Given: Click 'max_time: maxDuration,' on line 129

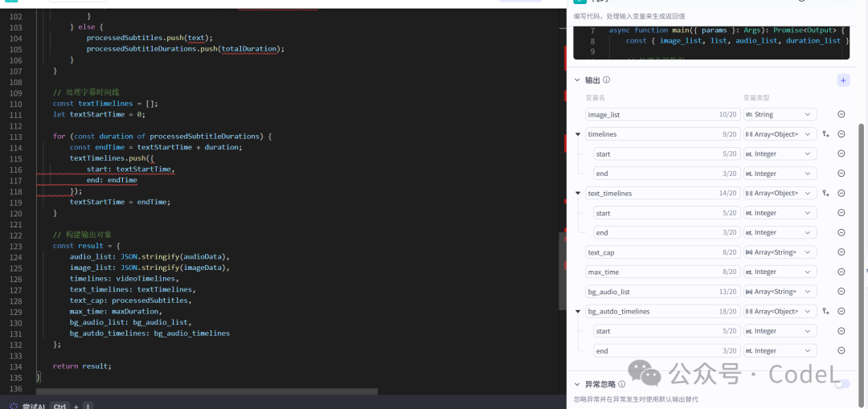Looking at the screenshot, I should coord(117,311).
